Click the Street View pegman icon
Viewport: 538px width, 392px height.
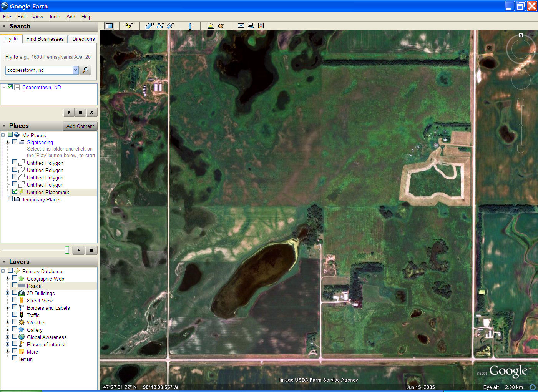point(22,301)
